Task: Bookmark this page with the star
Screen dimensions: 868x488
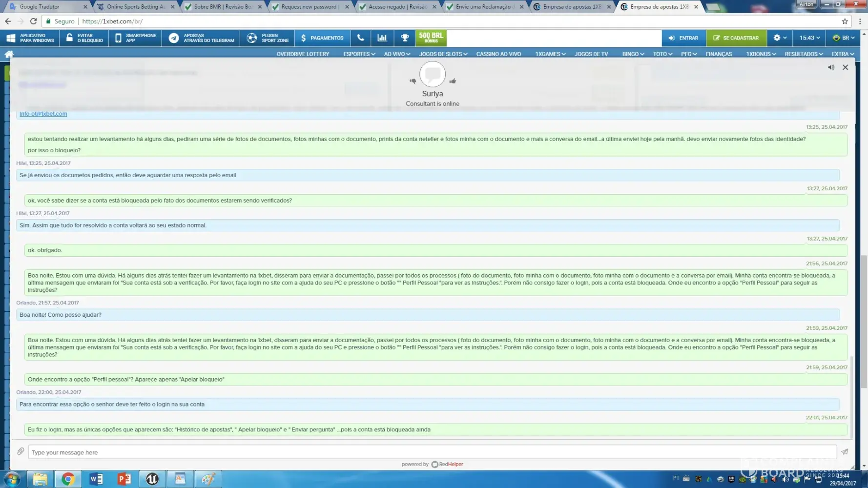Action: pos(845,21)
